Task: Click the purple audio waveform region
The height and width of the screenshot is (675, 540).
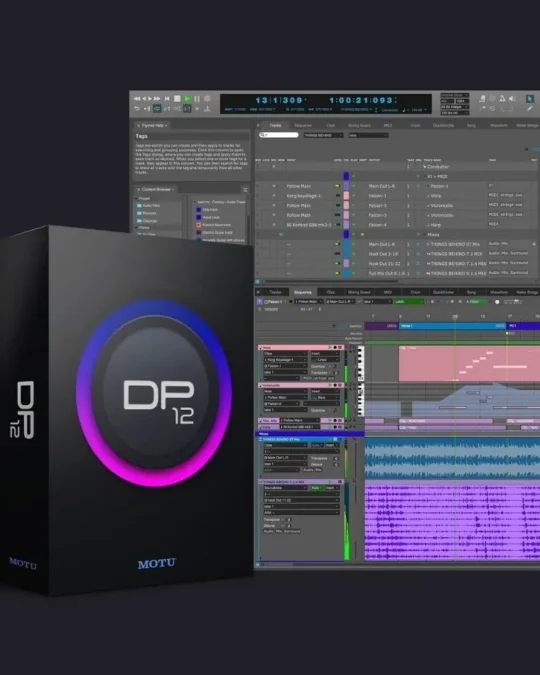Action: coord(452,522)
